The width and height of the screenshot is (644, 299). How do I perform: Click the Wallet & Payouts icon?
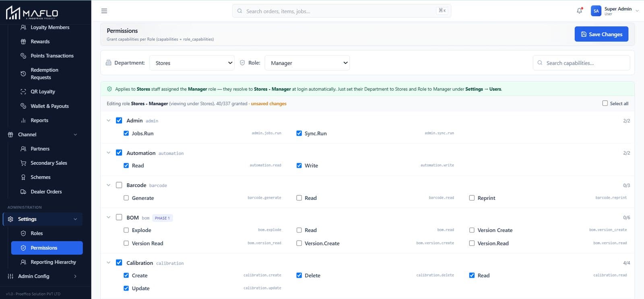coord(23,106)
